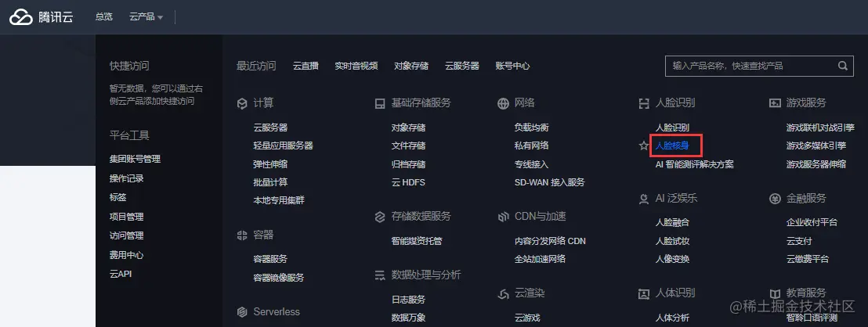The image size is (868, 327).
Task: Open AI 智能测评解决方案
Action: coord(694,164)
